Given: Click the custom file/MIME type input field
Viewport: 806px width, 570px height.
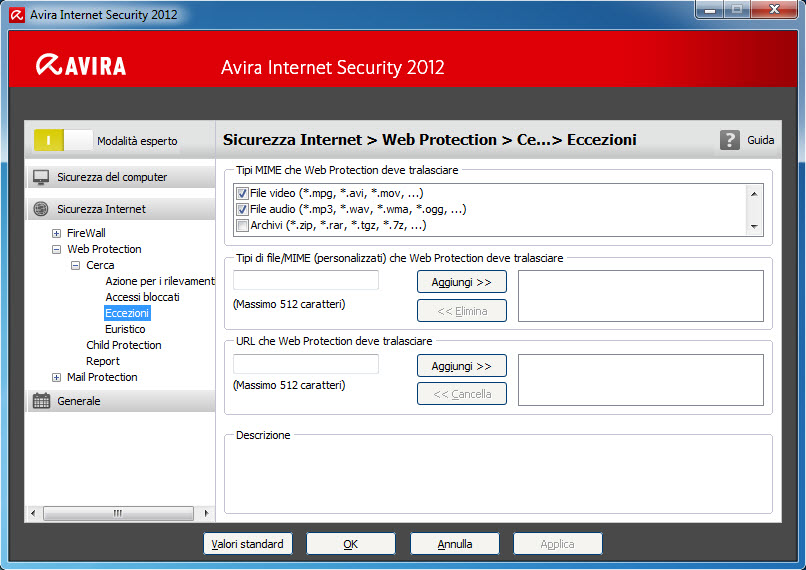Looking at the screenshot, I should point(306,280).
